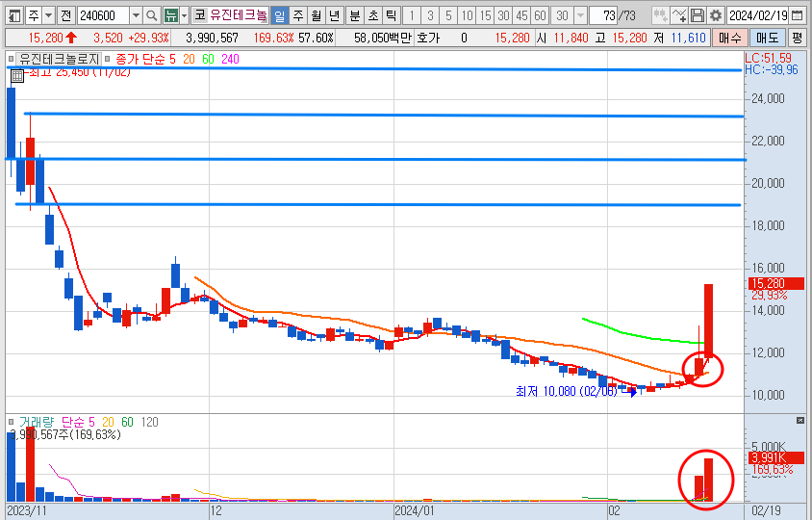Select the 일 daily period
The width and height of the screenshot is (812, 520).
[280, 15]
